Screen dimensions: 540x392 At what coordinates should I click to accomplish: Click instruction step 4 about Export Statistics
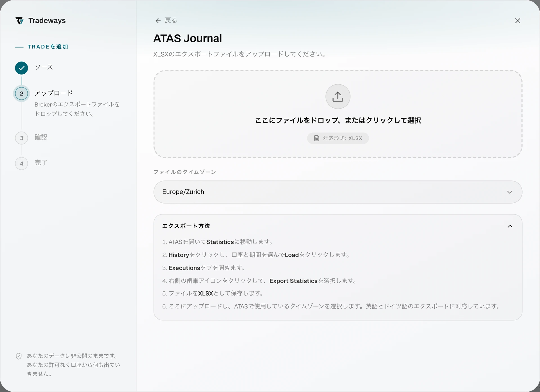[x=260, y=281]
